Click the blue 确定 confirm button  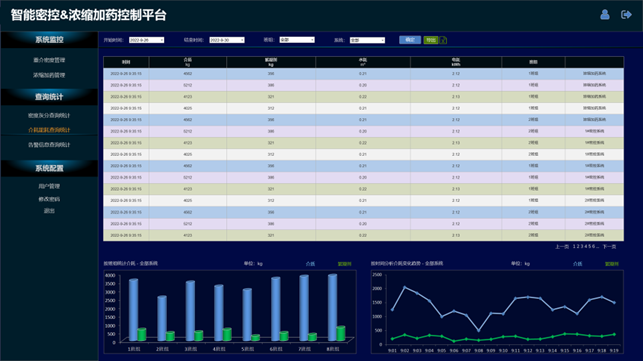410,40
